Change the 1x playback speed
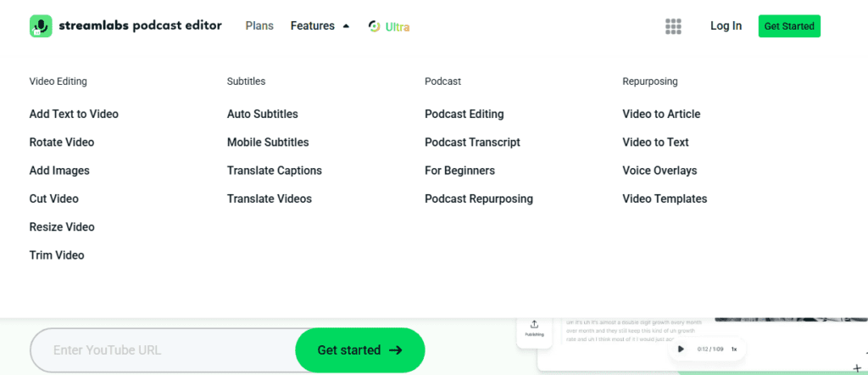The image size is (868, 375). tap(734, 349)
